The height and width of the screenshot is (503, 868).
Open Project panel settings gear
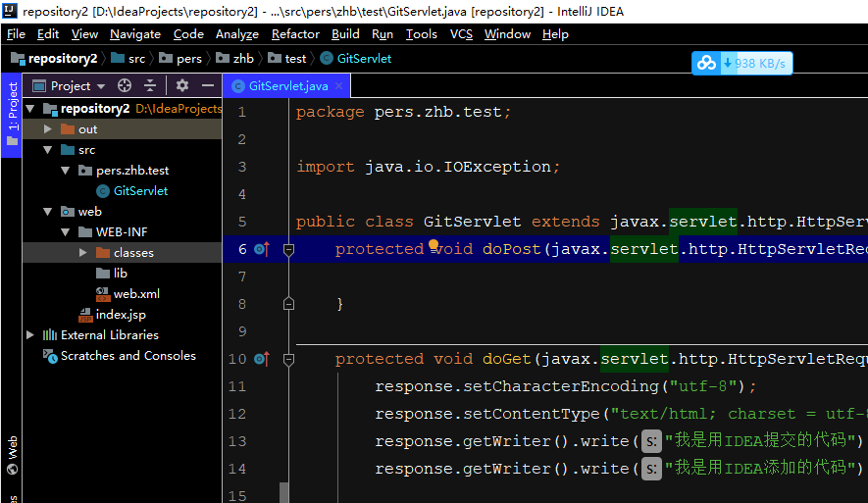coord(182,85)
